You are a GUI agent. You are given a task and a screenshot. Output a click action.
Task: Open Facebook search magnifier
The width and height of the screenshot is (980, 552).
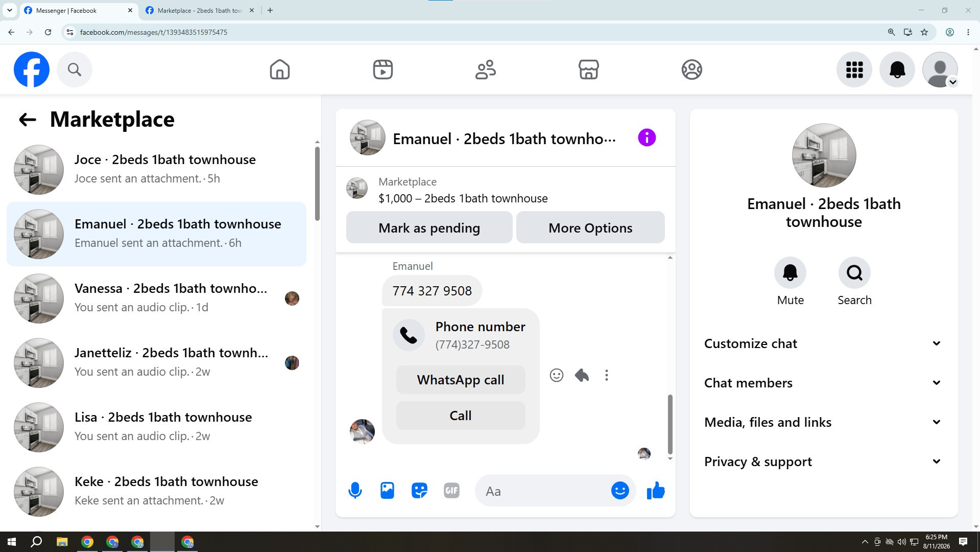point(75,70)
